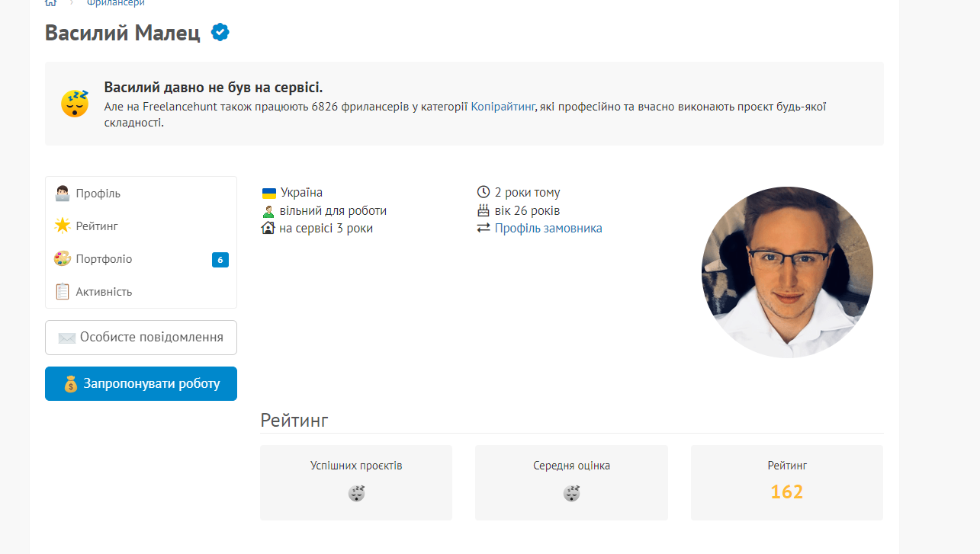The width and height of the screenshot is (980, 554).
Task: Click the house icon by service duration
Action: pos(268,228)
